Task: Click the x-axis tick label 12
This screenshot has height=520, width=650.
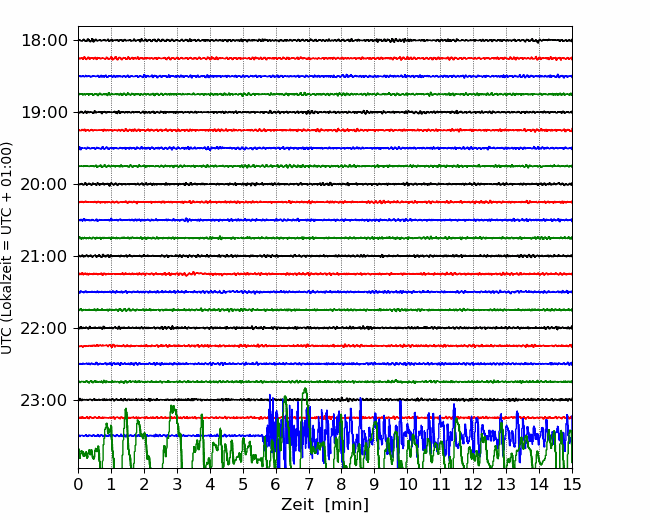Action: pyautogui.click(x=473, y=484)
